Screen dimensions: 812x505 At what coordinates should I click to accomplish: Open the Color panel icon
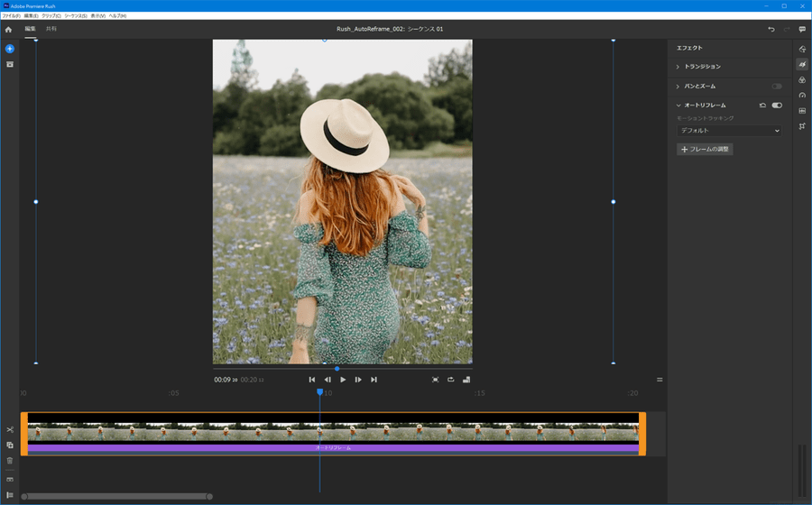pos(802,80)
